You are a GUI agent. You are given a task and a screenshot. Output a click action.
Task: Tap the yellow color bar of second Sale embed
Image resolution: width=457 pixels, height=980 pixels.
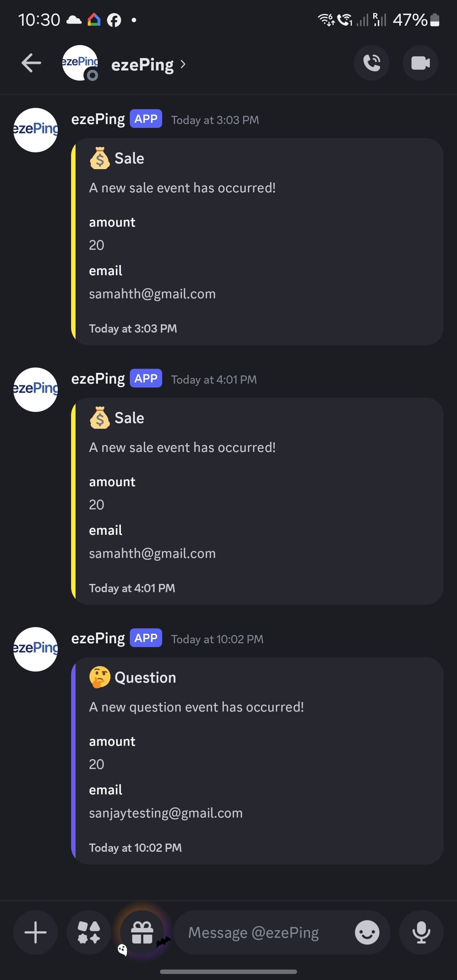click(73, 501)
